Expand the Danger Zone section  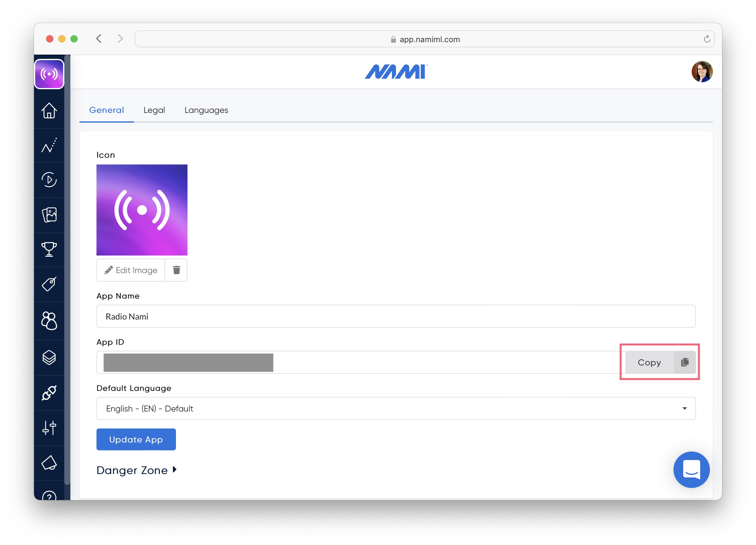(136, 470)
